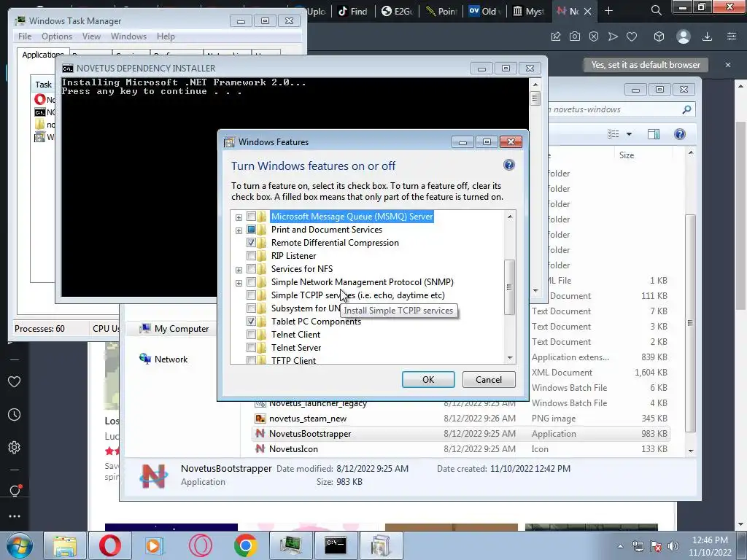Open Opera downloads icon
Screen dimensions: 747x560
[x=708, y=36]
